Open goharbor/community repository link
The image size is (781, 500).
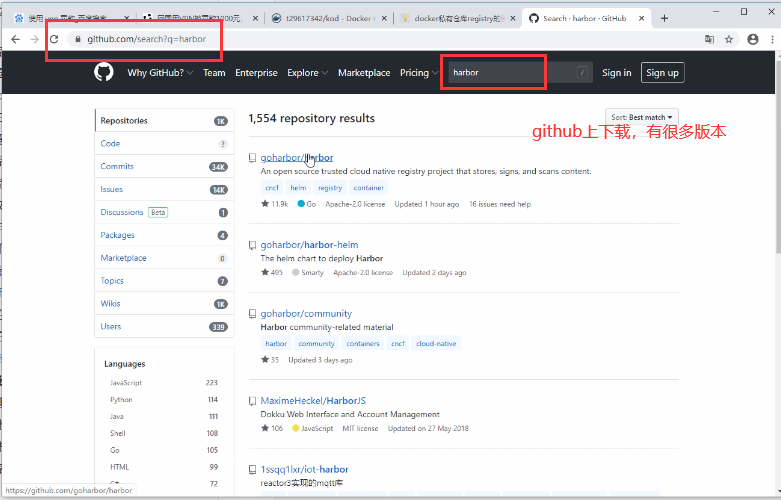[306, 313]
